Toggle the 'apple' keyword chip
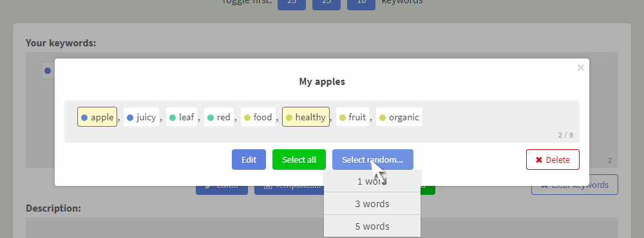This screenshot has height=238, width=644. point(97,117)
